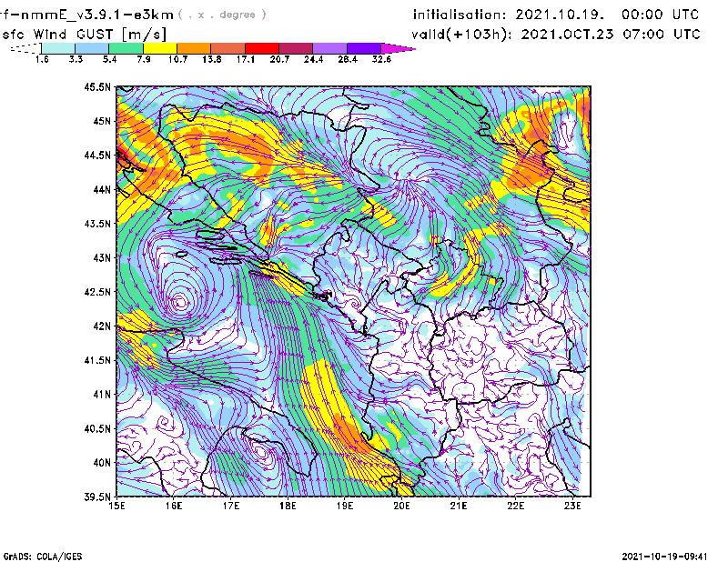728x562 pixels.
Task: Click the magenta arrow end of the legend
Action: (x=397, y=48)
